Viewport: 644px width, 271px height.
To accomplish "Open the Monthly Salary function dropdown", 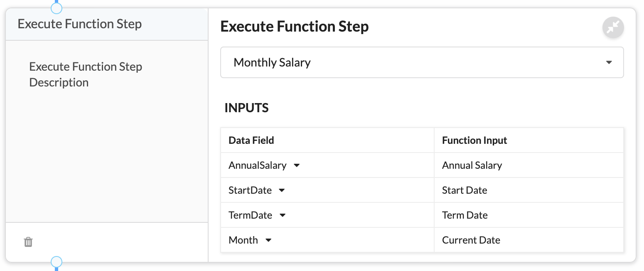I will point(422,62).
